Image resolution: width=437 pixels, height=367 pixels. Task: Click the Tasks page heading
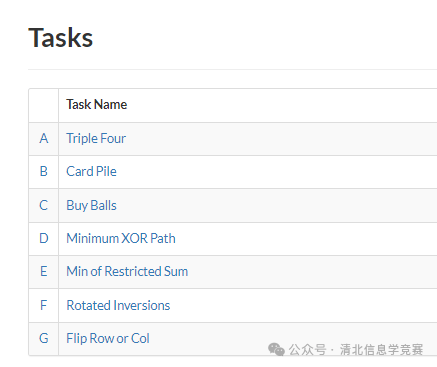click(x=60, y=38)
